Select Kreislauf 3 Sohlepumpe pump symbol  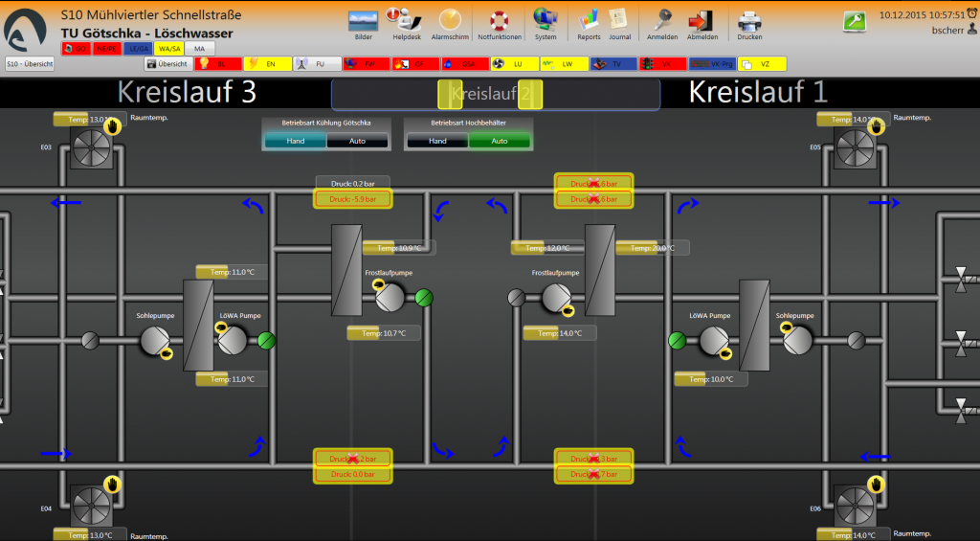click(x=155, y=341)
